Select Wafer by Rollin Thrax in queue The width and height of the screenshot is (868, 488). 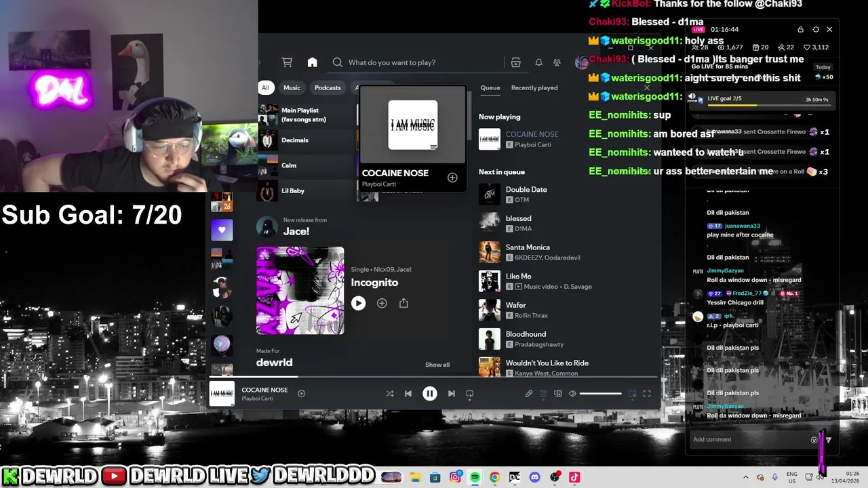pos(563,310)
